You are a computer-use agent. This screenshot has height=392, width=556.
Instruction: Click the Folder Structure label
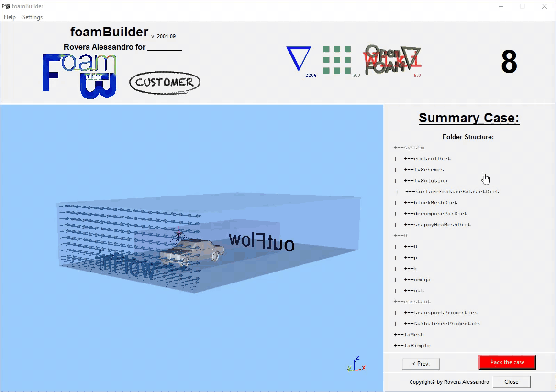point(468,137)
